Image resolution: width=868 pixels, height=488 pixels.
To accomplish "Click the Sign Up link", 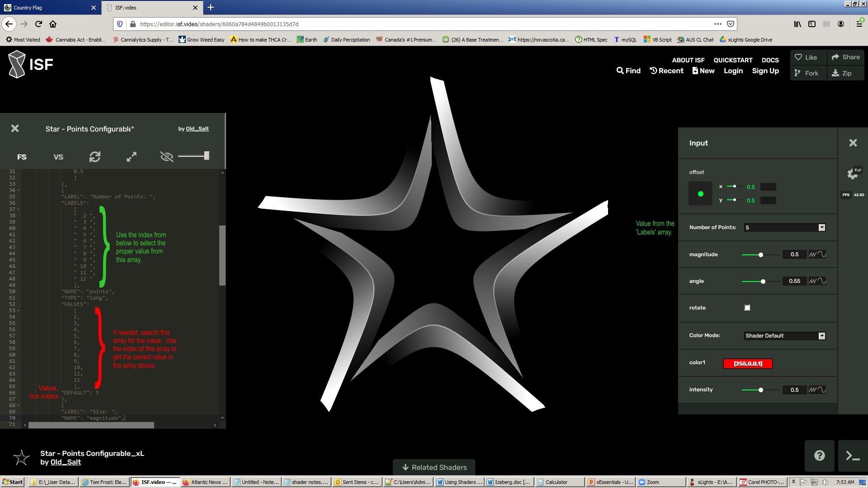I will (x=765, y=71).
